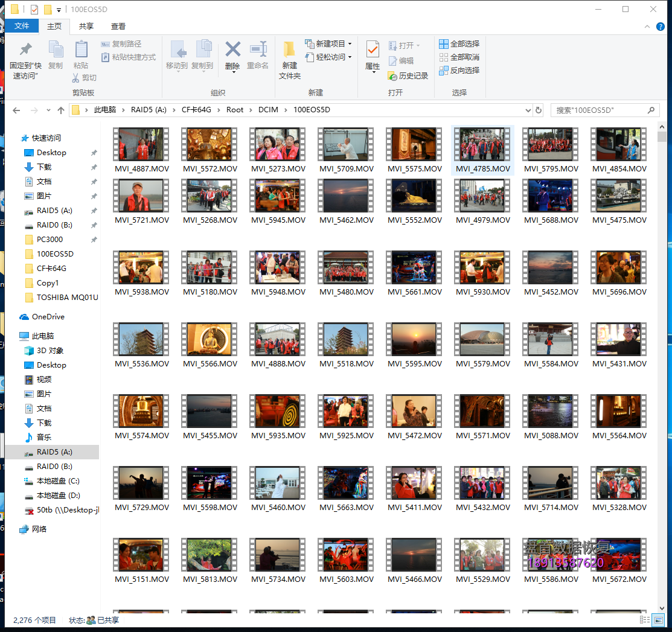Click the vertical scrollbar of the file list
672x632 pixels.
coord(662,362)
